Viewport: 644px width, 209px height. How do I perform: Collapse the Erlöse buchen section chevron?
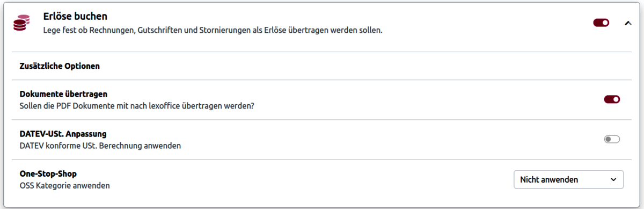click(x=628, y=23)
